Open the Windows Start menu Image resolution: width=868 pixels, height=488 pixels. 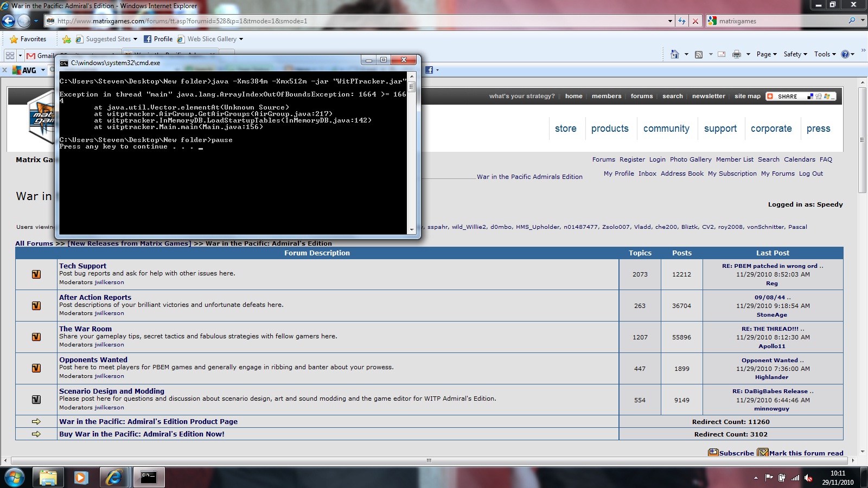click(x=14, y=478)
